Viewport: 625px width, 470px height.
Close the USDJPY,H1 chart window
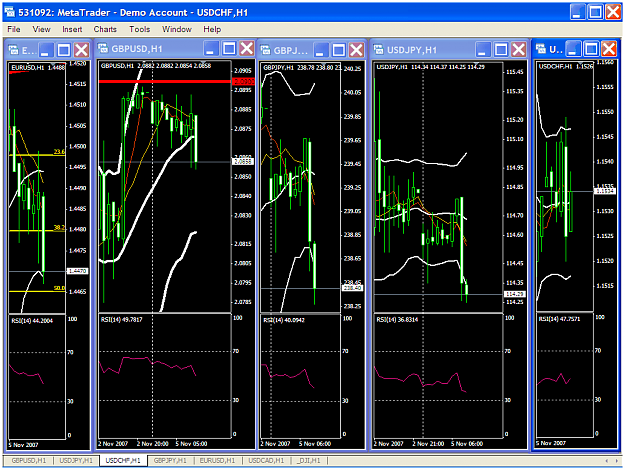[x=519, y=49]
